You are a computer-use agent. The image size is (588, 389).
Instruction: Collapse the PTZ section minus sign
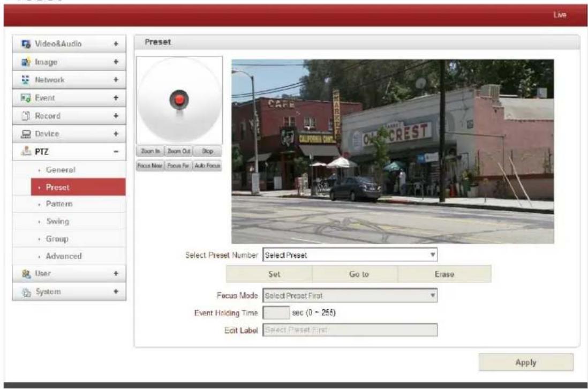[x=116, y=152]
